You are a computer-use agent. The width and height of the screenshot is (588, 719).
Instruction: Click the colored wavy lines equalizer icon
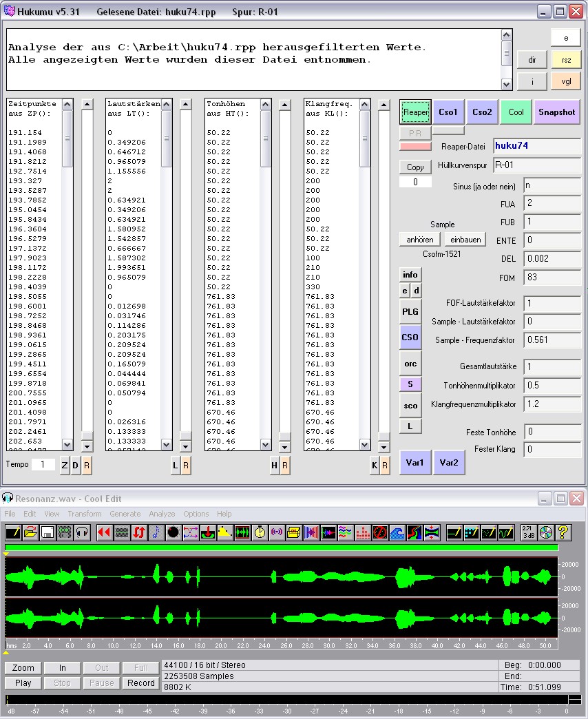346,532
